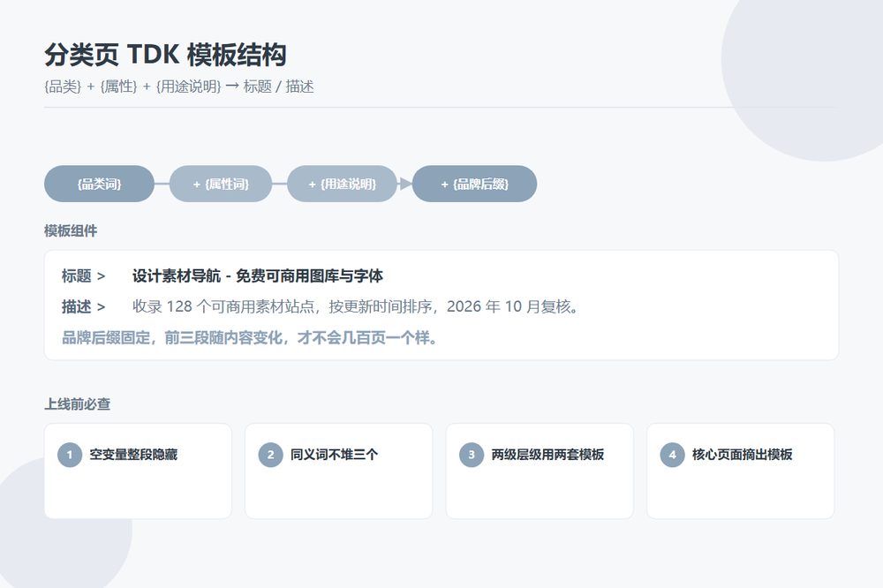Screen dimensions: 883x588
Task: Click the card text 空变量整段隐藏
Action: click(x=133, y=455)
